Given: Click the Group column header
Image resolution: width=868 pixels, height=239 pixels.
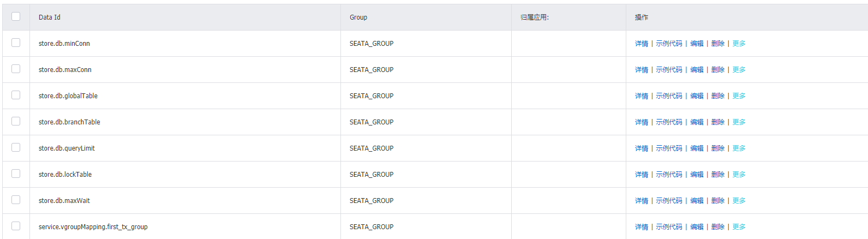Looking at the screenshot, I should click(358, 17).
